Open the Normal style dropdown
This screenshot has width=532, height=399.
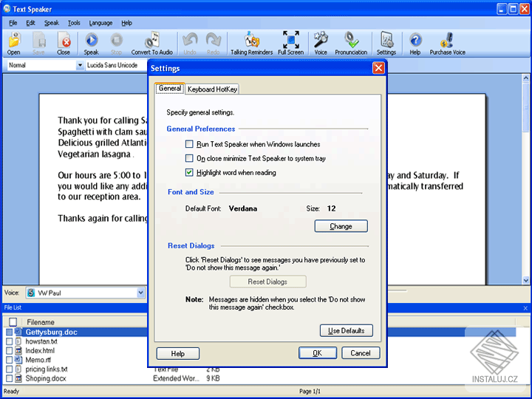coord(80,65)
